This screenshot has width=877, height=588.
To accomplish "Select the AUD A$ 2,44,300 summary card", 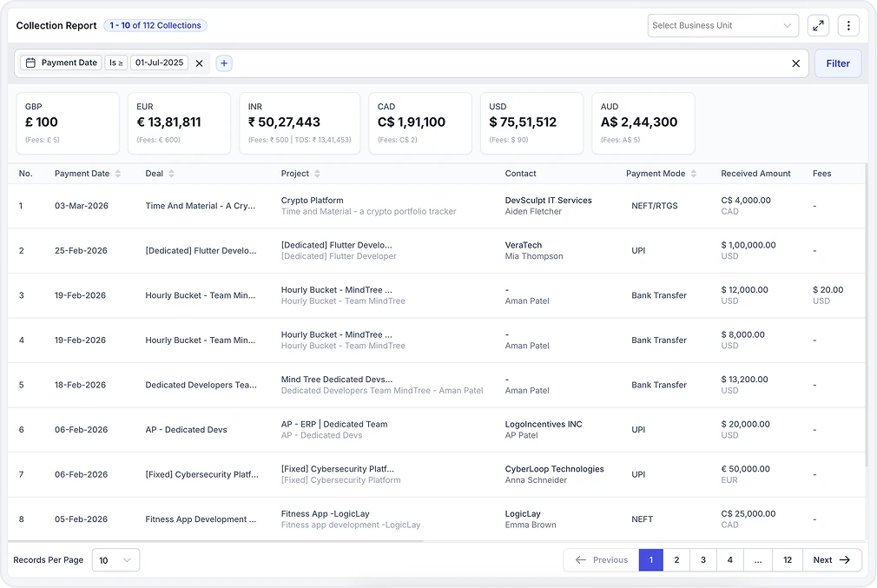I will pyautogui.click(x=643, y=123).
